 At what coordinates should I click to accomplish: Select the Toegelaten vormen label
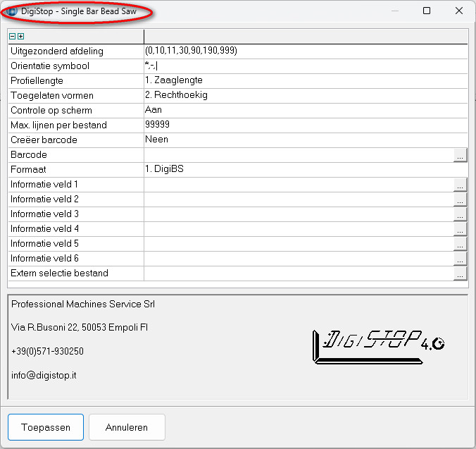[x=52, y=95]
